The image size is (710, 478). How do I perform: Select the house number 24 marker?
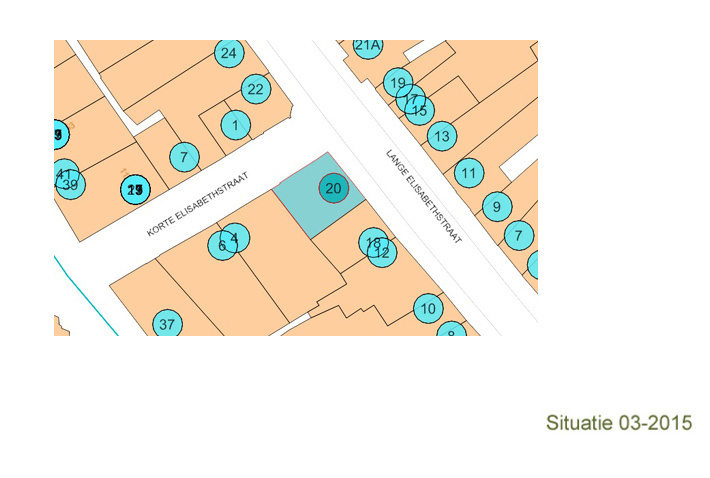click(x=228, y=53)
